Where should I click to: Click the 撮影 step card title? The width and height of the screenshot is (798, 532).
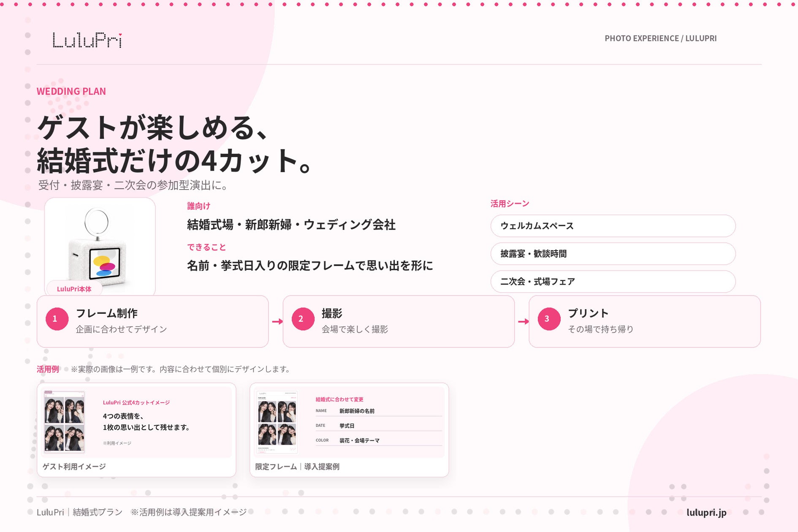coord(332,313)
